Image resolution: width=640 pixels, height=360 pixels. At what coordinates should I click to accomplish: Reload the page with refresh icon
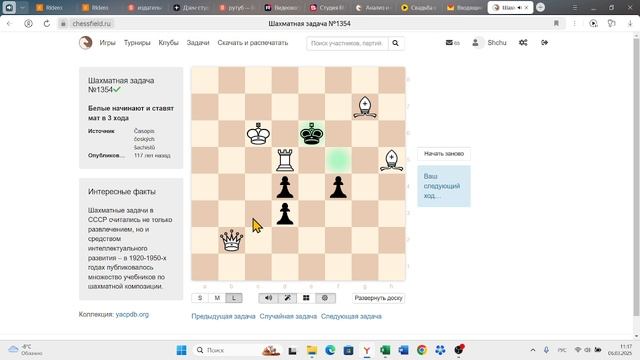[x=47, y=24]
